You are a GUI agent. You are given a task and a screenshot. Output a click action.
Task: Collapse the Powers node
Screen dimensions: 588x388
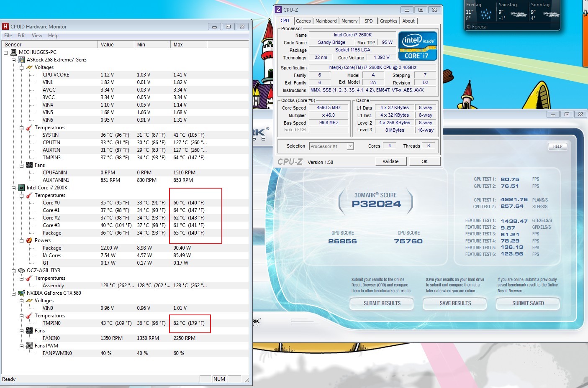pyautogui.click(x=22, y=240)
